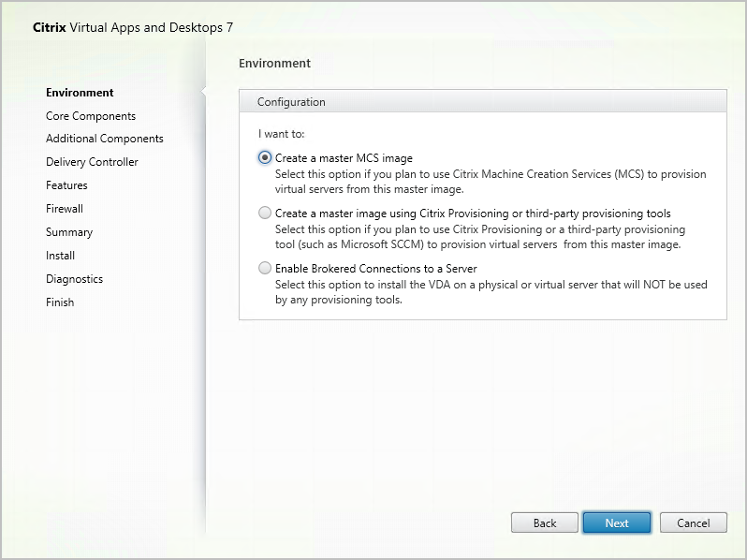Switch to the Features step
The image size is (747, 560).
66,185
